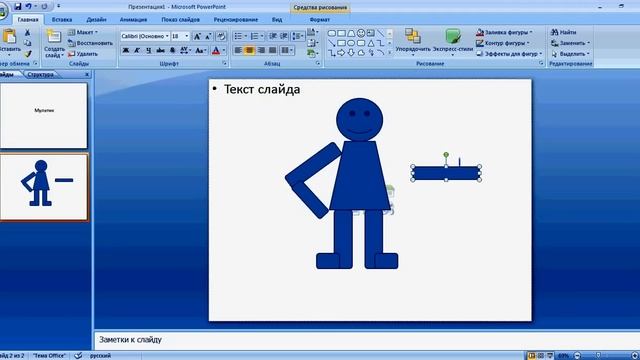Switch to slide sorter view

541,356
